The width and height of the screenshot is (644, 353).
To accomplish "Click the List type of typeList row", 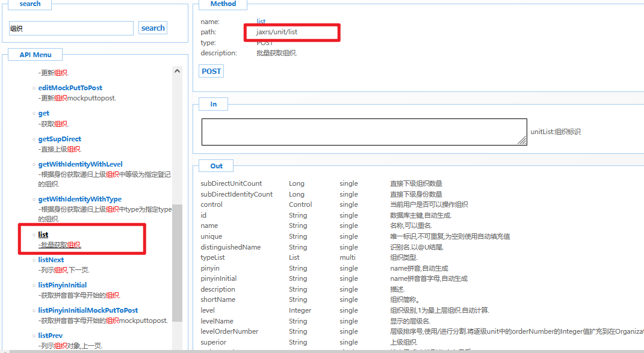I will point(294,257).
